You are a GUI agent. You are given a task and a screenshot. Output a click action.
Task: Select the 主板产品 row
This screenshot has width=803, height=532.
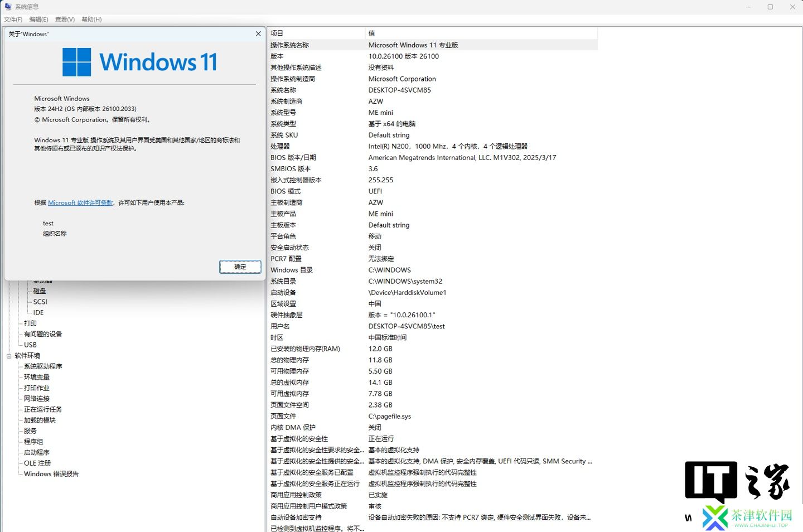432,214
